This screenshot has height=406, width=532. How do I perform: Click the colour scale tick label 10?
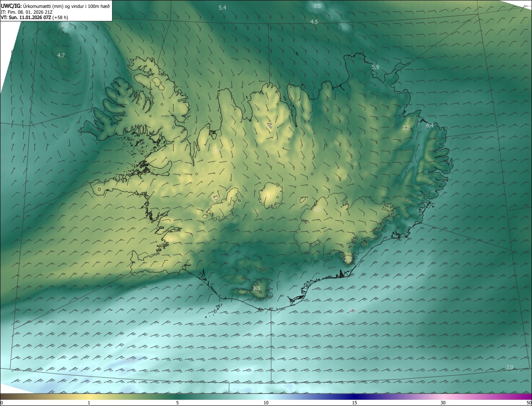(266, 403)
